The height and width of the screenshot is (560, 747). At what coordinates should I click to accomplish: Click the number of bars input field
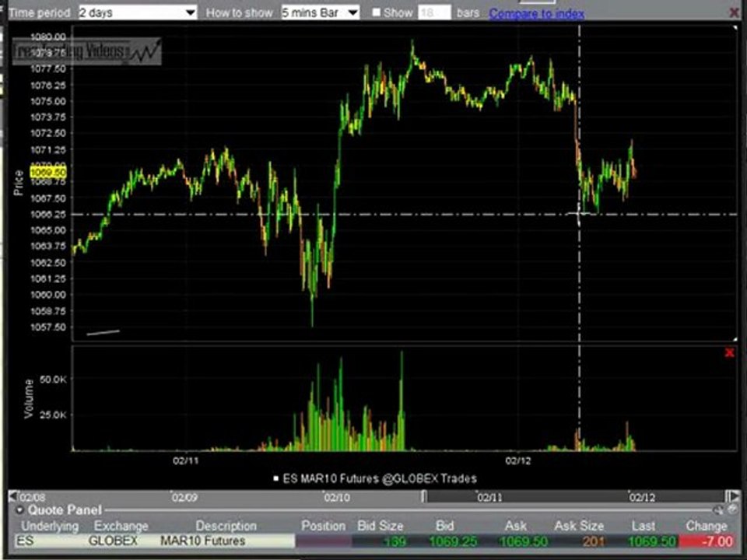point(434,12)
